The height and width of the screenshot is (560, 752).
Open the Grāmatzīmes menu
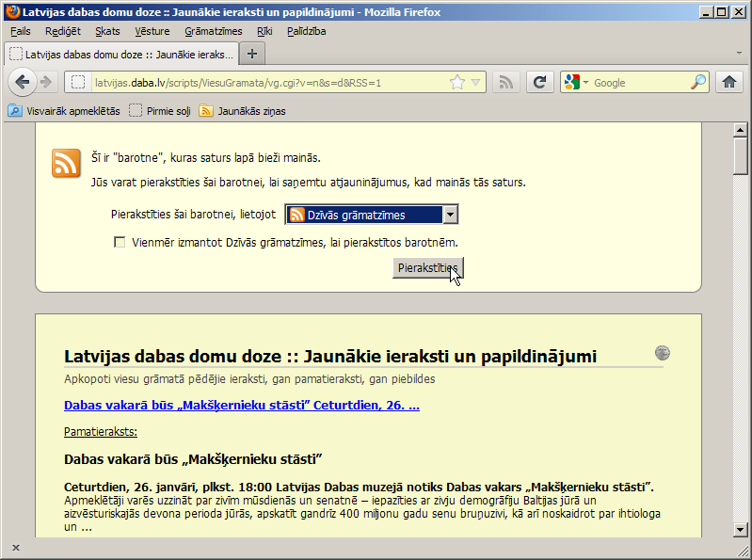[214, 31]
